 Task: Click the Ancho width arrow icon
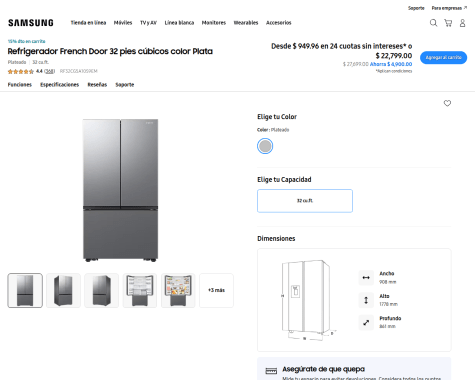pos(366,278)
